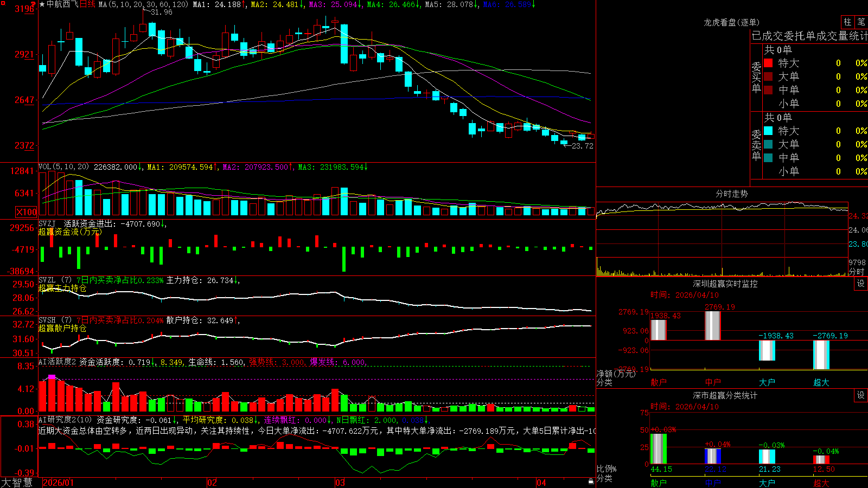Viewport: 868px width, 488px height.
Task: Click the 已成交委托单成交量统计 header
Action: pos(809,36)
